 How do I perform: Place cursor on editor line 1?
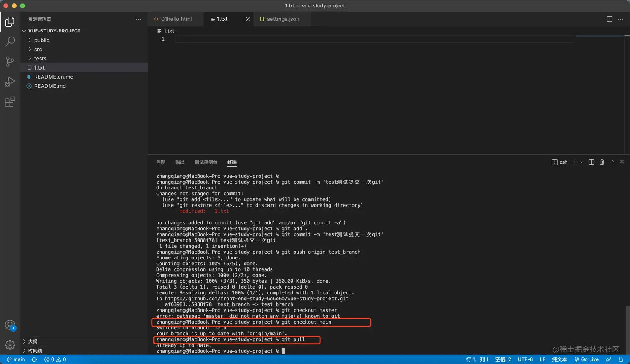click(375, 39)
